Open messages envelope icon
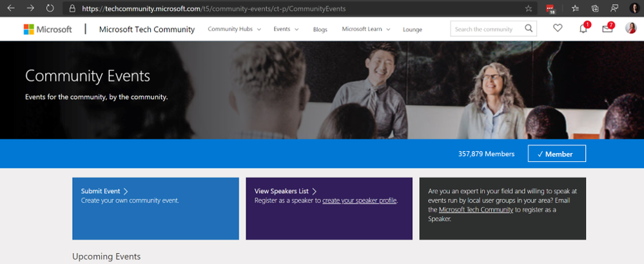The height and width of the screenshot is (264, 644). point(607,29)
